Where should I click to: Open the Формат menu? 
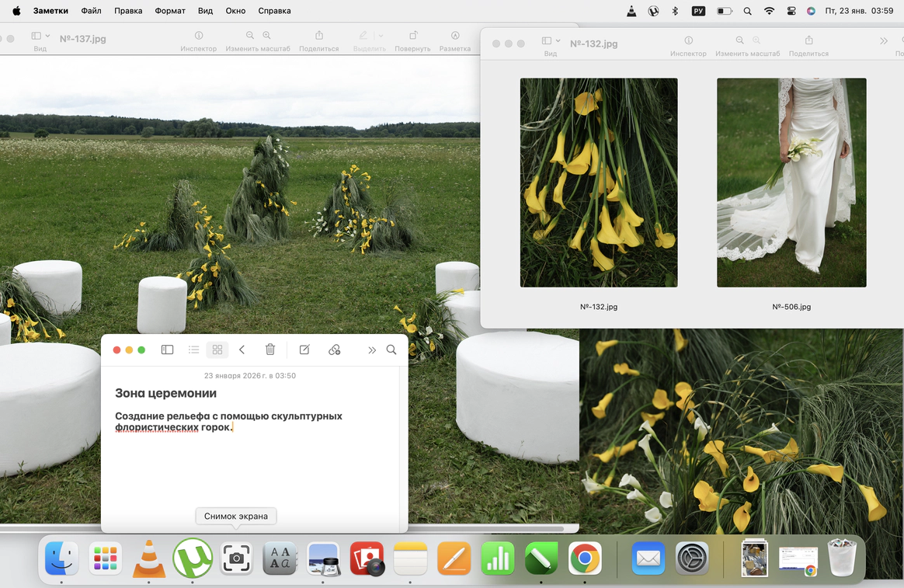click(170, 11)
